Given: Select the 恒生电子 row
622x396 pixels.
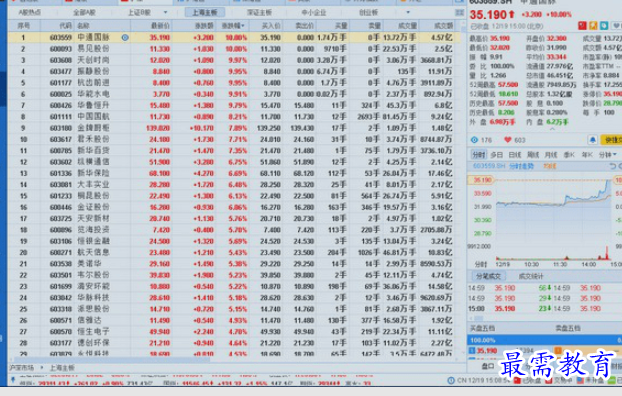Looking at the screenshot, I should [234, 332].
